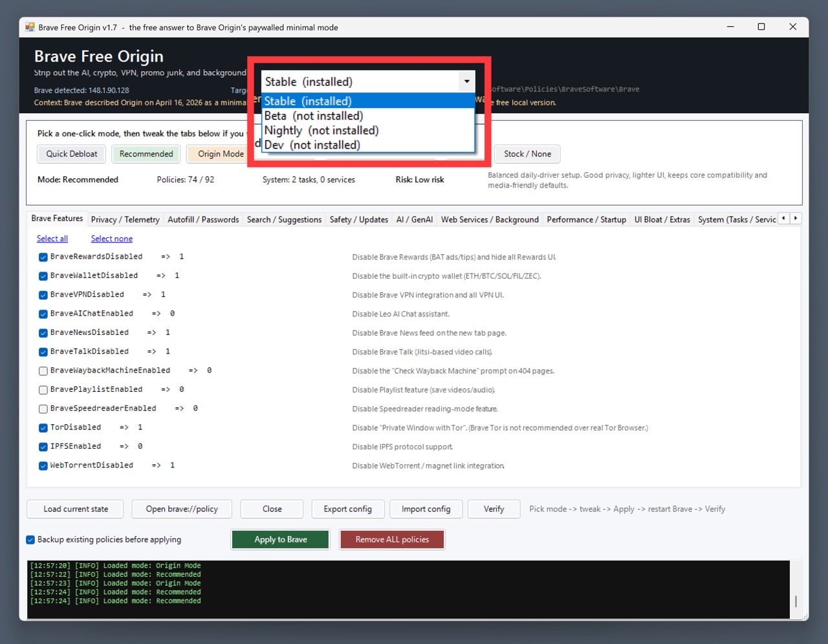This screenshot has height=644, width=828.
Task: Choose the Stock / None mode
Action: pyautogui.click(x=527, y=154)
